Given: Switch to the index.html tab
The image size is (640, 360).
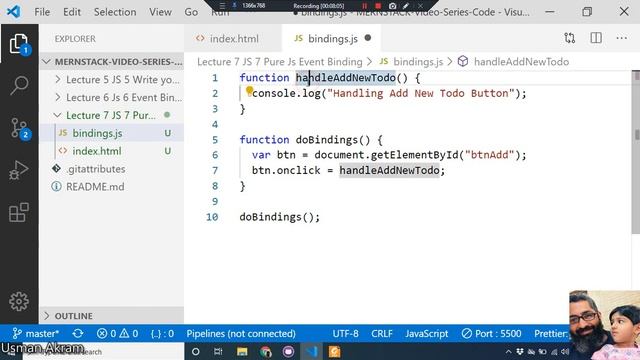Looking at the screenshot, I should click(x=233, y=38).
